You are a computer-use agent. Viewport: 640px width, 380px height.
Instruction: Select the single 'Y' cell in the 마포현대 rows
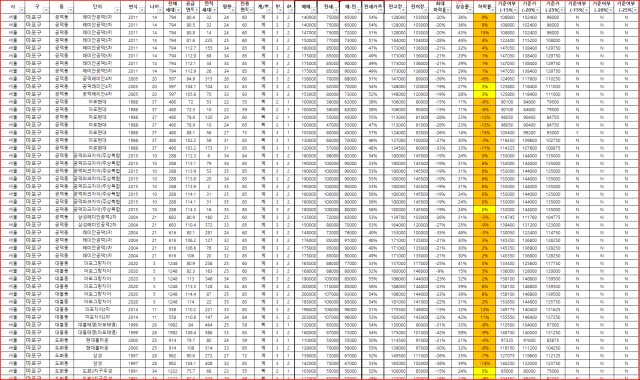577,133
